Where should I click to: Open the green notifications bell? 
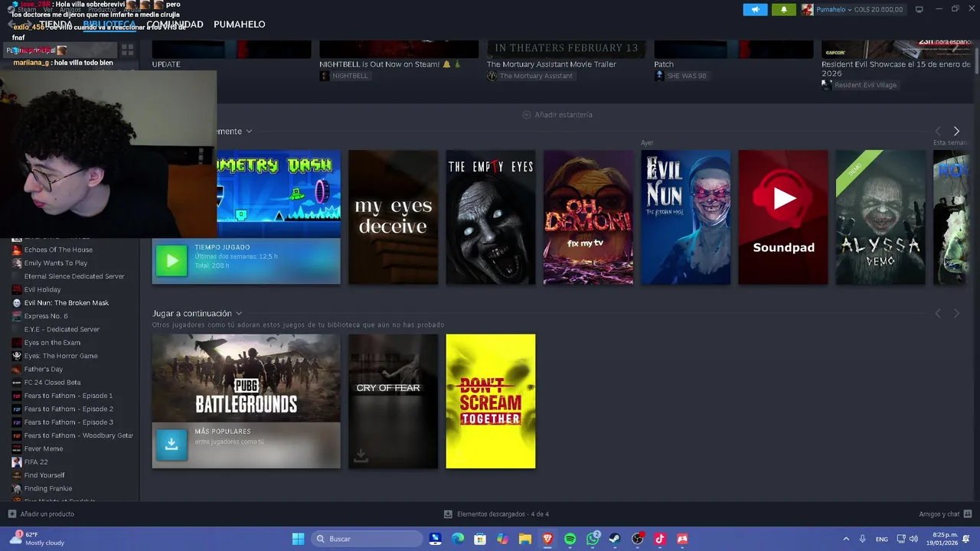[783, 9]
